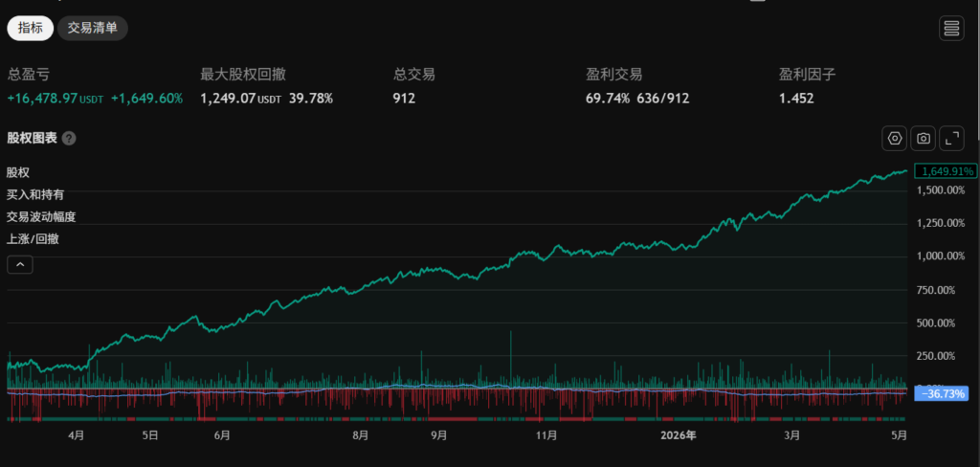Image resolution: width=980 pixels, height=467 pixels.
Task: Toggle the 买入和持有 series
Action: click(x=35, y=194)
